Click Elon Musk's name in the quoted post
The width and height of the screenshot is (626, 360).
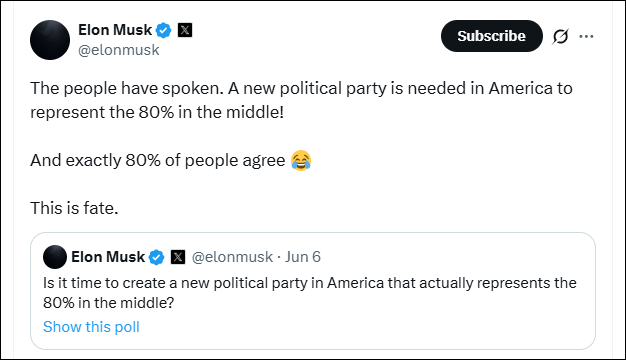108,257
